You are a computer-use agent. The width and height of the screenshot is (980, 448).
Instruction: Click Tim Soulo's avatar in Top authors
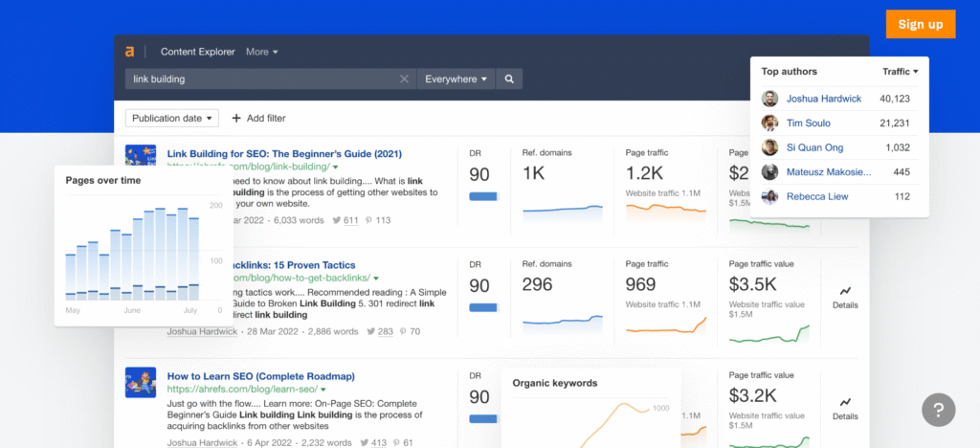point(769,123)
